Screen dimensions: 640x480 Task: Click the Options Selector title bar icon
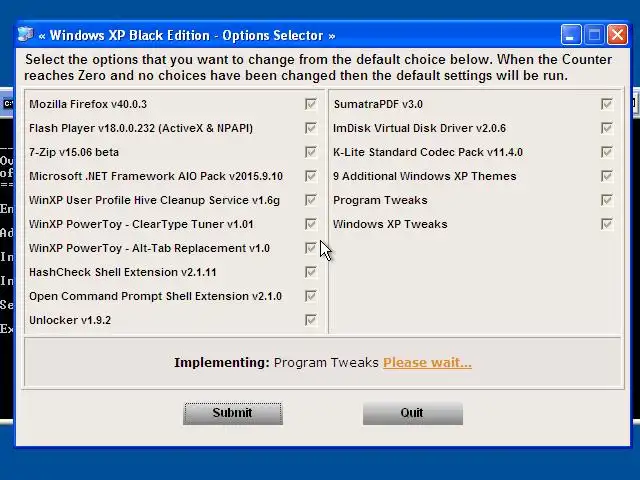[25, 35]
